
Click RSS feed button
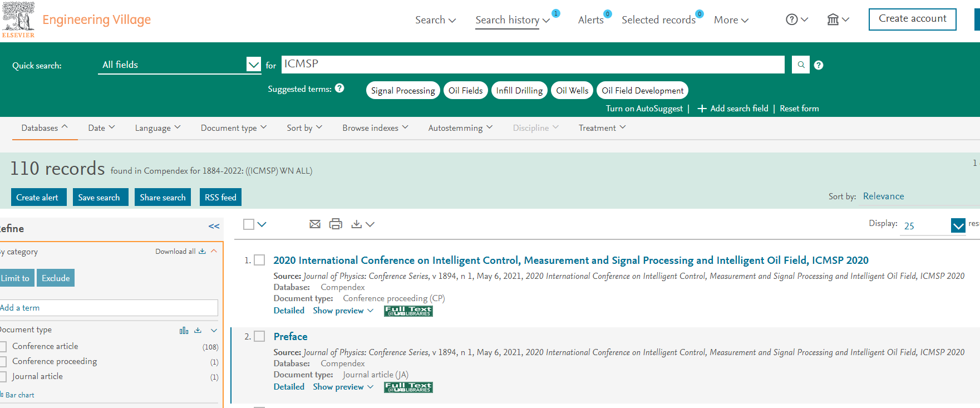pos(220,197)
